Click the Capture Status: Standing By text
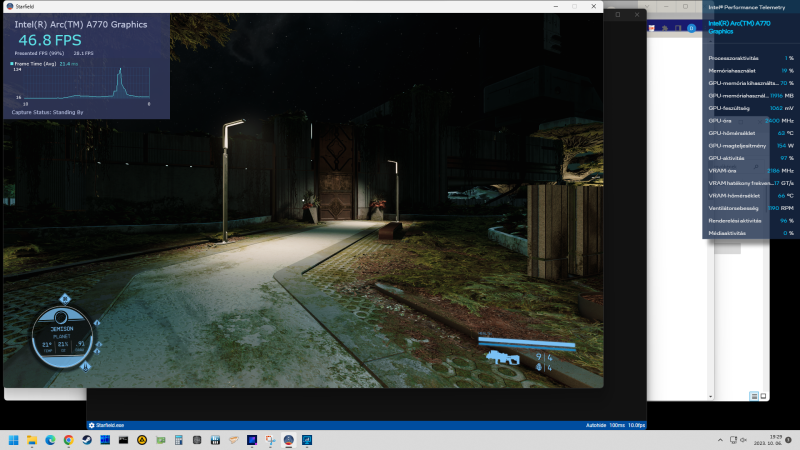 (x=47, y=112)
